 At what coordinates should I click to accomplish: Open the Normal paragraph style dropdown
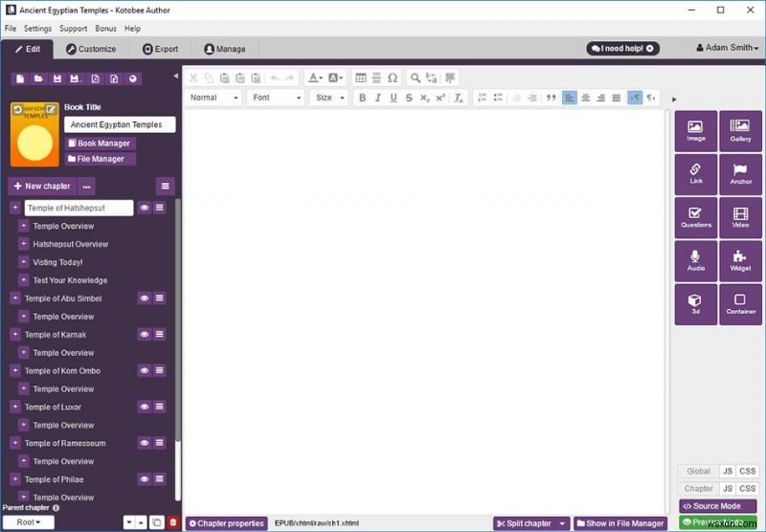pyautogui.click(x=214, y=98)
